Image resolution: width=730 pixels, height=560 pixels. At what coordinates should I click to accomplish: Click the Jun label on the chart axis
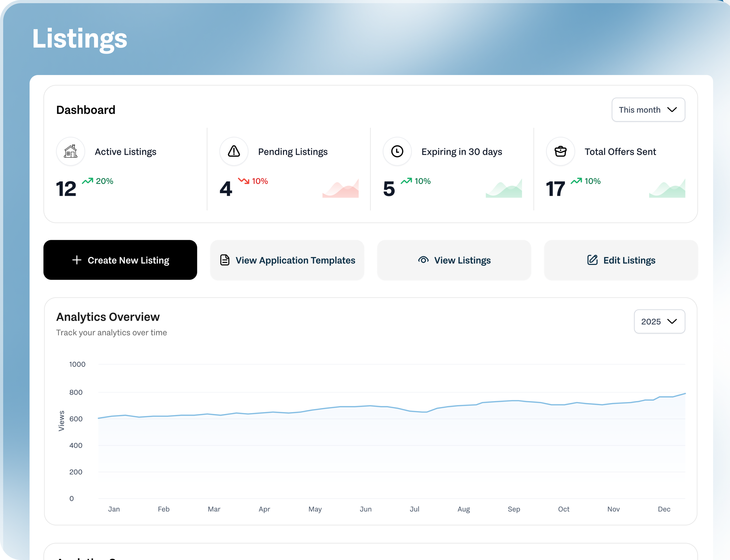[x=366, y=509]
